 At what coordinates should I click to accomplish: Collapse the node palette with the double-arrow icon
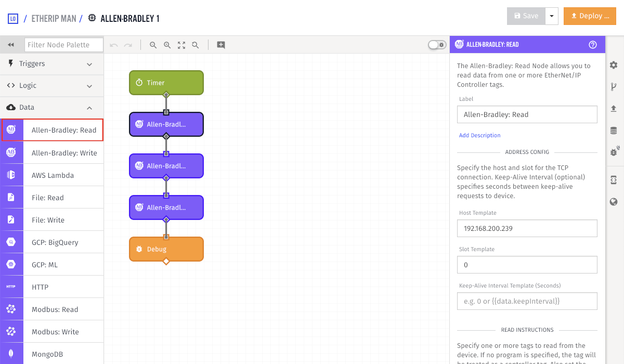point(11,45)
